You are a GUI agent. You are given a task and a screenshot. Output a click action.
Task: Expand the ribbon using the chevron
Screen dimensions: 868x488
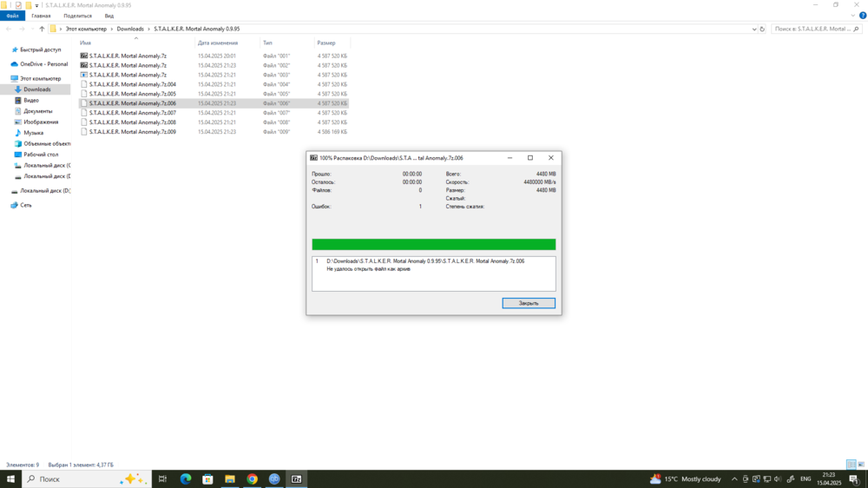point(853,16)
